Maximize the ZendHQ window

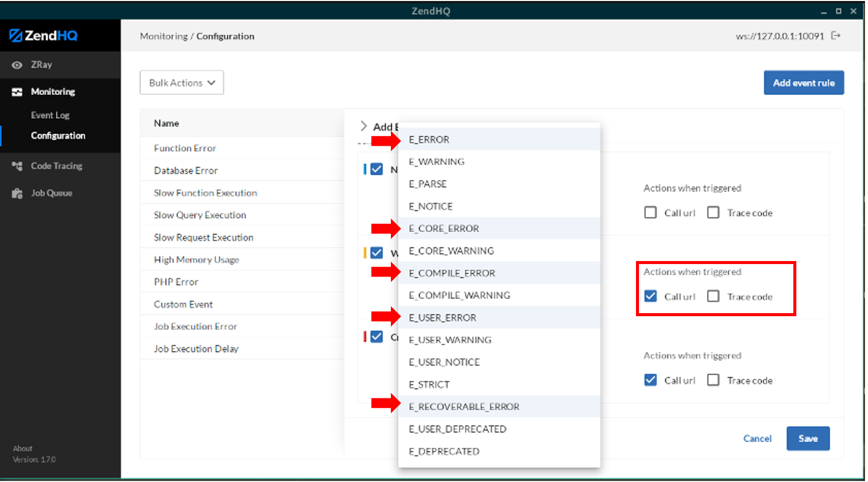point(838,11)
